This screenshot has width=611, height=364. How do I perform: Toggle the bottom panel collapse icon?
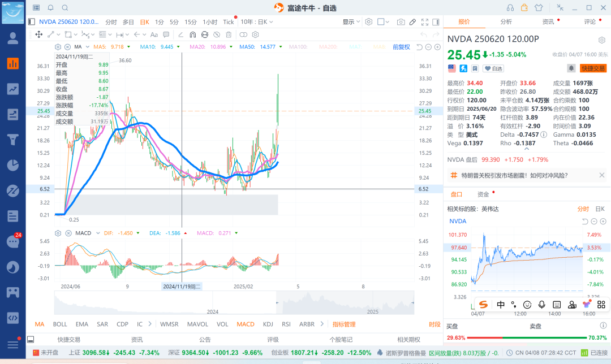pyautogui.click(x=31, y=340)
